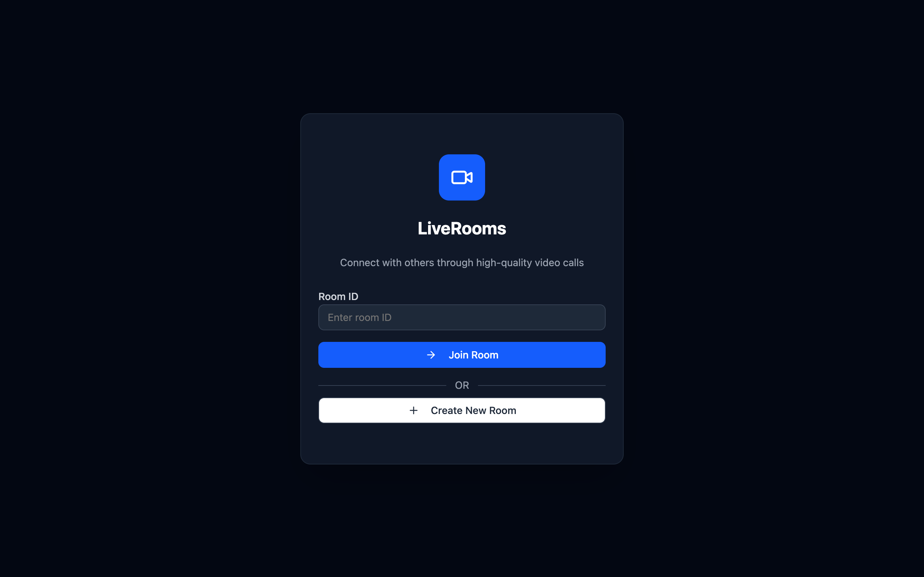This screenshot has height=577, width=924.
Task: Click the tagline about high-quality video calls
Action: point(462,263)
